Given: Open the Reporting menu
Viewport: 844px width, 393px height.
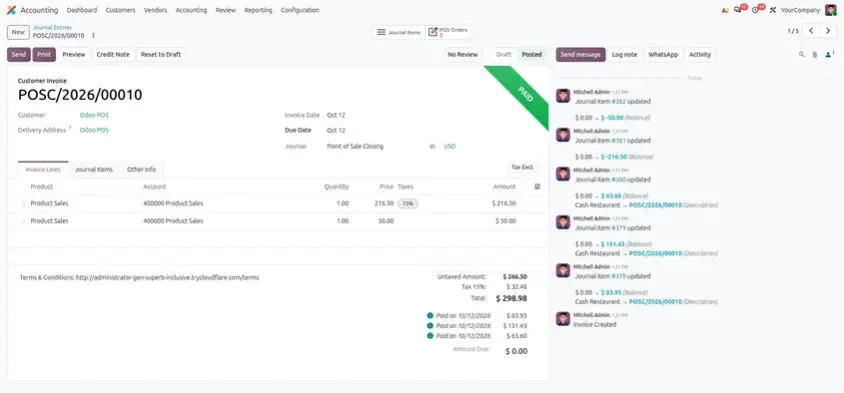Looking at the screenshot, I should pyautogui.click(x=258, y=10).
